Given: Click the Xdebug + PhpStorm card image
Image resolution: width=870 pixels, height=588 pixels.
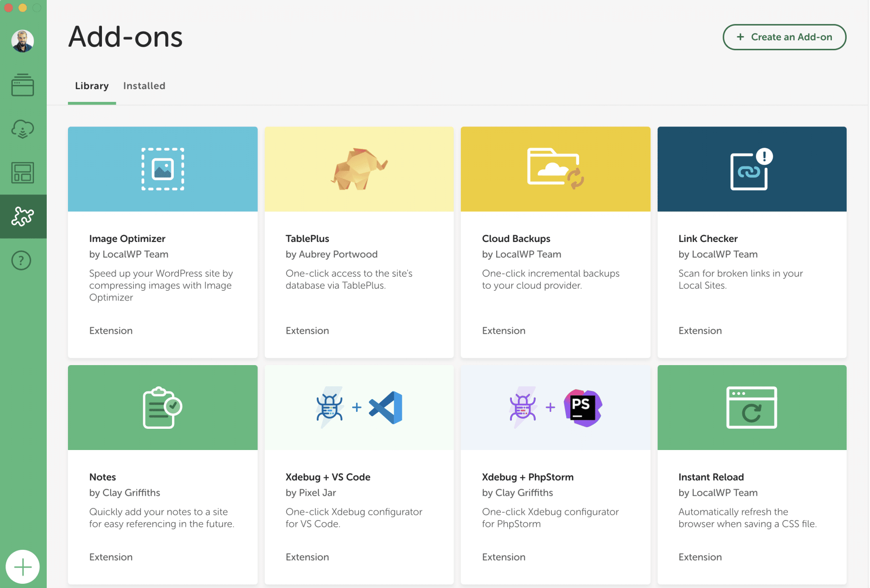Looking at the screenshot, I should coord(555,408).
